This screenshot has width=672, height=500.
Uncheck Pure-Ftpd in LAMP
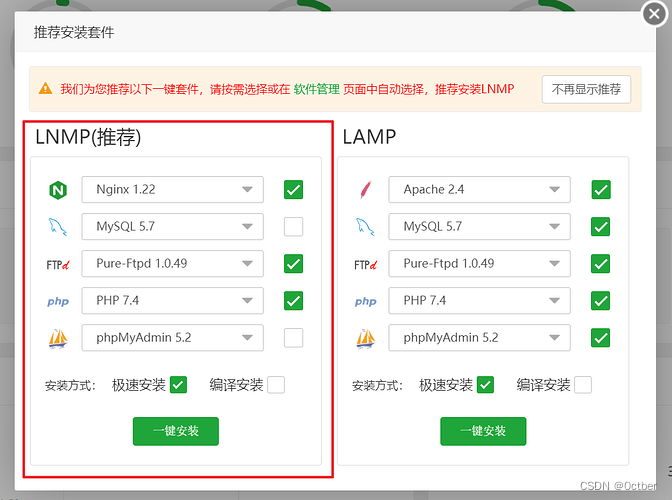click(x=601, y=263)
